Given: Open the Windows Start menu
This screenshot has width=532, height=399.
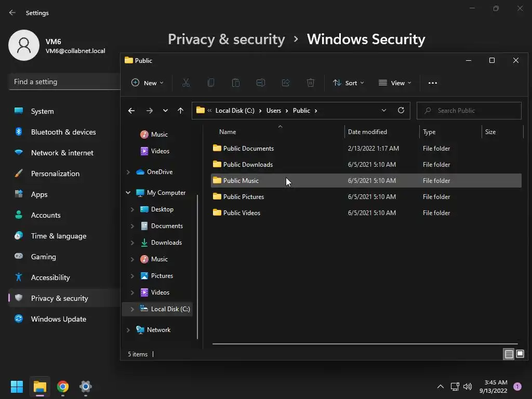Looking at the screenshot, I should [17, 387].
